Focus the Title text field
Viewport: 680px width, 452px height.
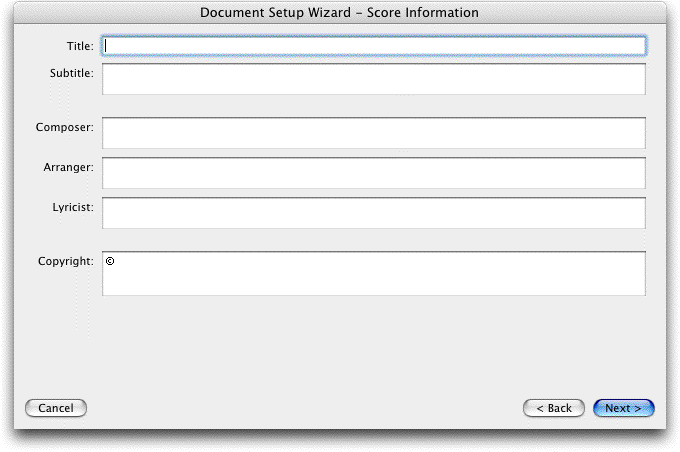tap(374, 46)
